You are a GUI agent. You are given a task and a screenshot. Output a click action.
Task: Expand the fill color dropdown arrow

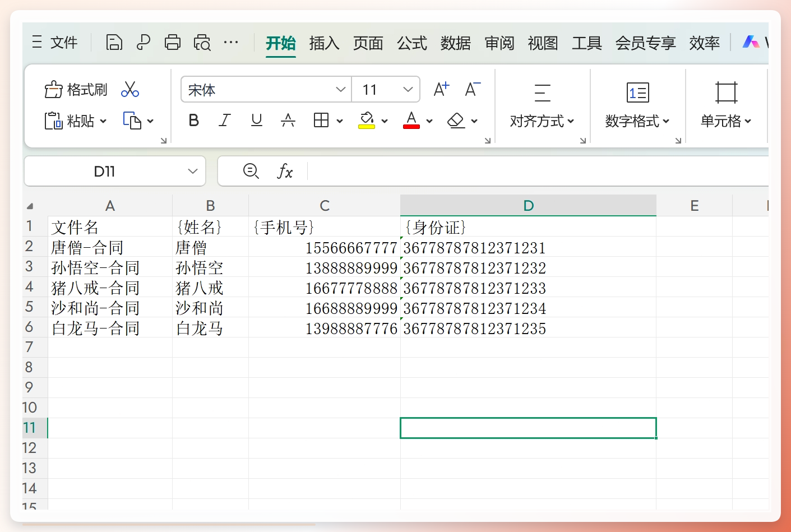(x=385, y=121)
